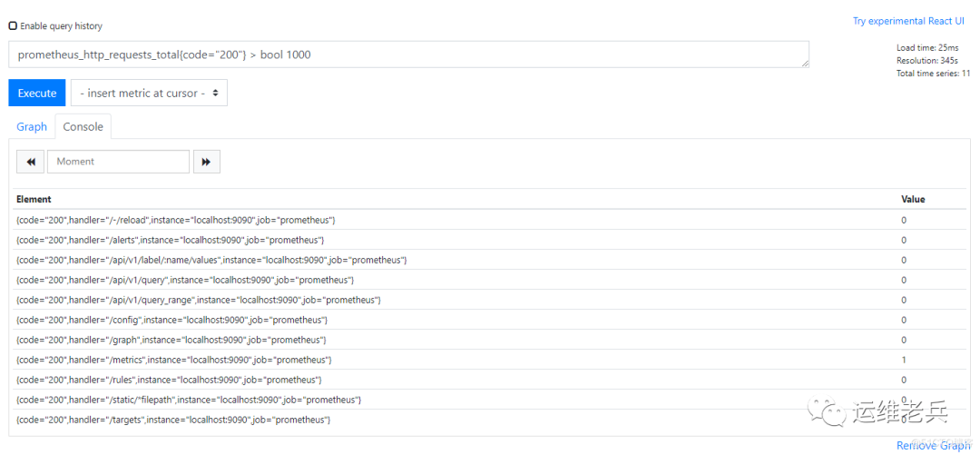Click the value 1 in /metrics row
The image size is (980, 455).
pos(904,360)
